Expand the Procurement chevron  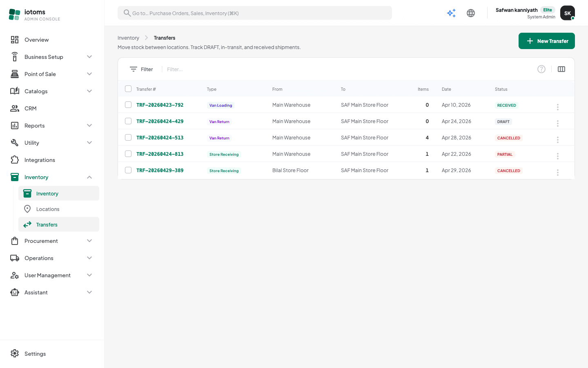89,241
